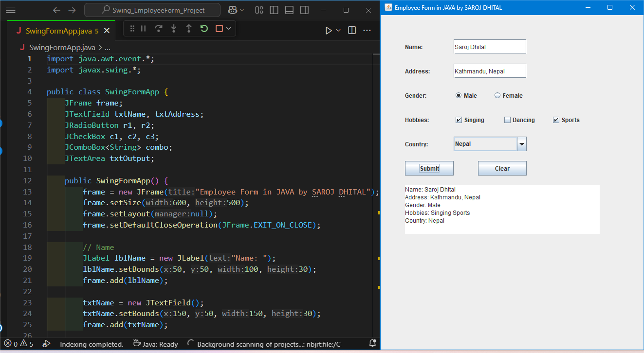Stop debugging with the red square
This screenshot has width=644, height=353.
pyautogui.click(x=219, y=29)
